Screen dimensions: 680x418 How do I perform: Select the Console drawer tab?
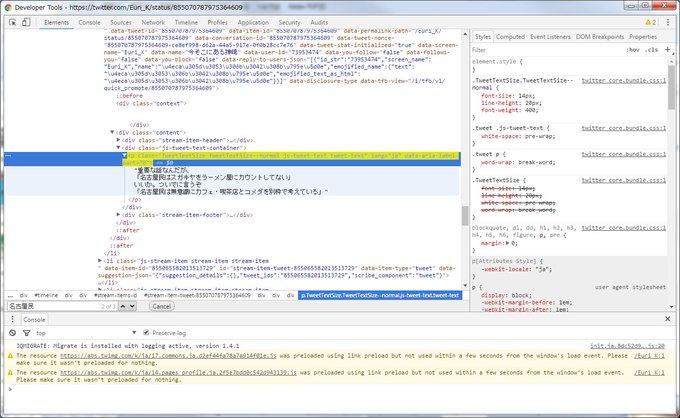[34, 320]
